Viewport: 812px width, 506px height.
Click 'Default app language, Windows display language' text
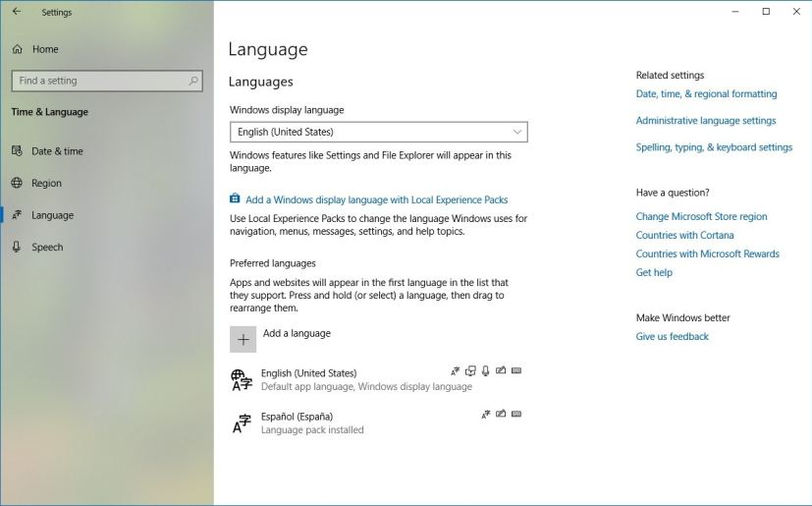366,387
